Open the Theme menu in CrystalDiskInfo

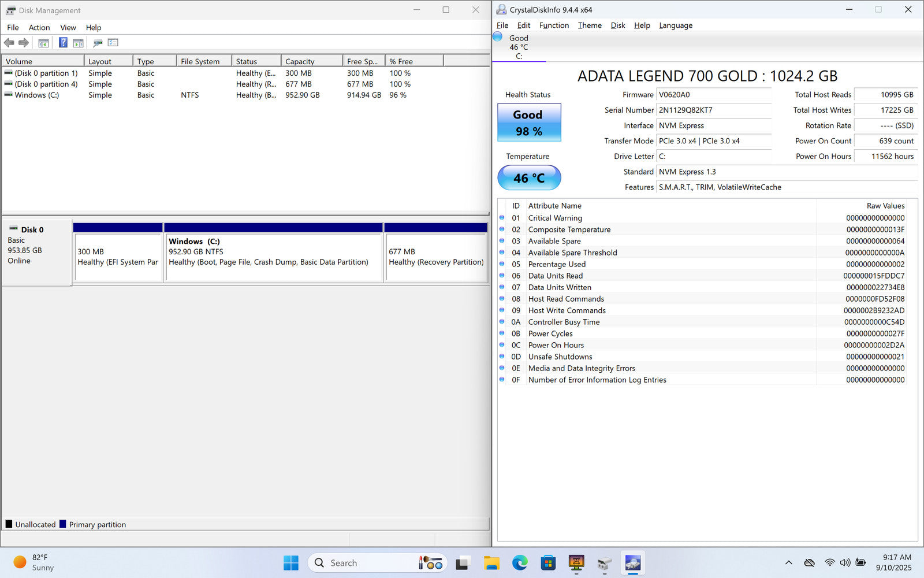(590, 25)
